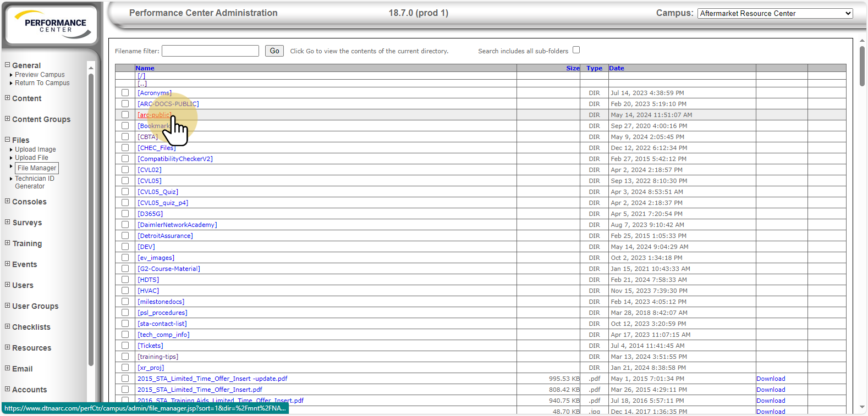Screen dimensions: 868x416
Task: Expand the Events section
Action: pyautogui.click(x=8, y=264)
